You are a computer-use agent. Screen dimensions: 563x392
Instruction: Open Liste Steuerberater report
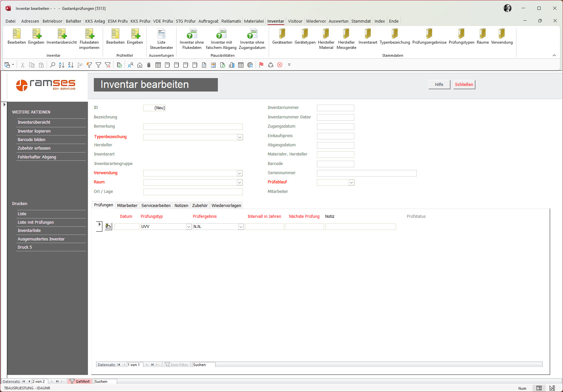[x=161, y=39]
